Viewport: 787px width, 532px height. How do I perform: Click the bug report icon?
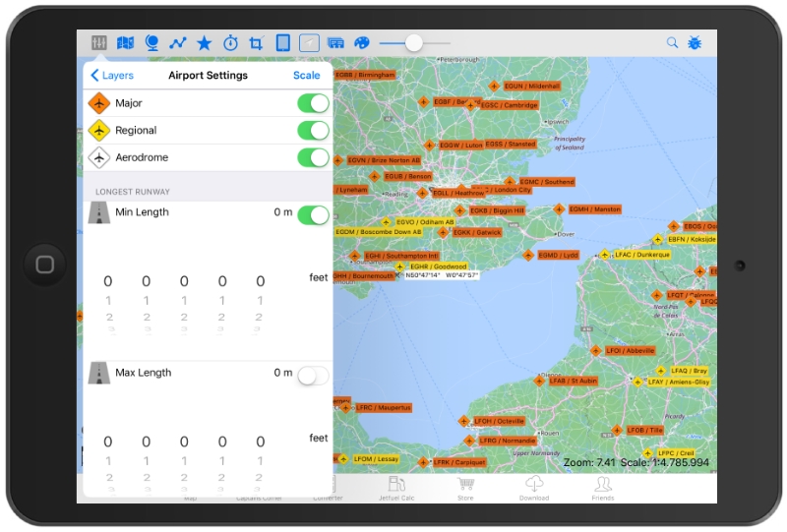pyautogui.click(x=695, y=42)
